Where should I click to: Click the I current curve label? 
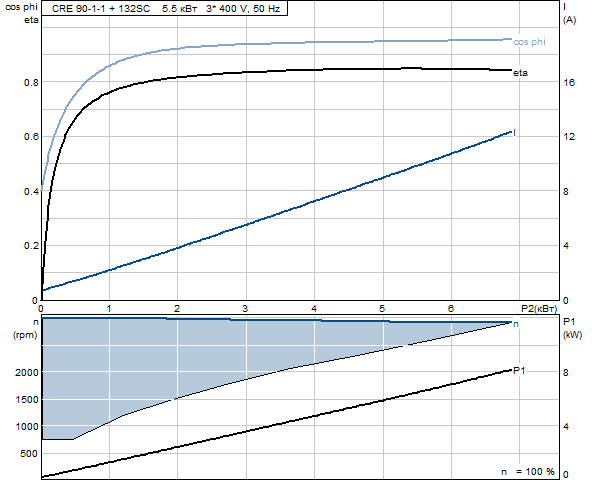pyautogui.click(x=515, y=133)
